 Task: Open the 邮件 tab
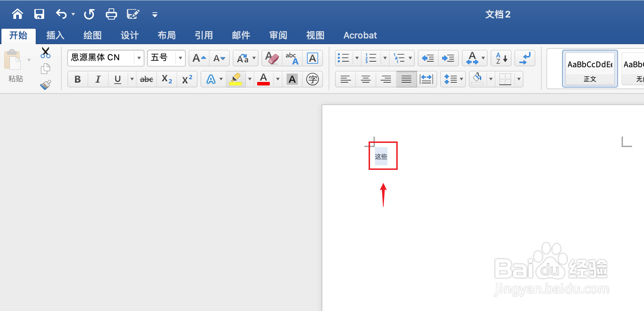[241, 35]
